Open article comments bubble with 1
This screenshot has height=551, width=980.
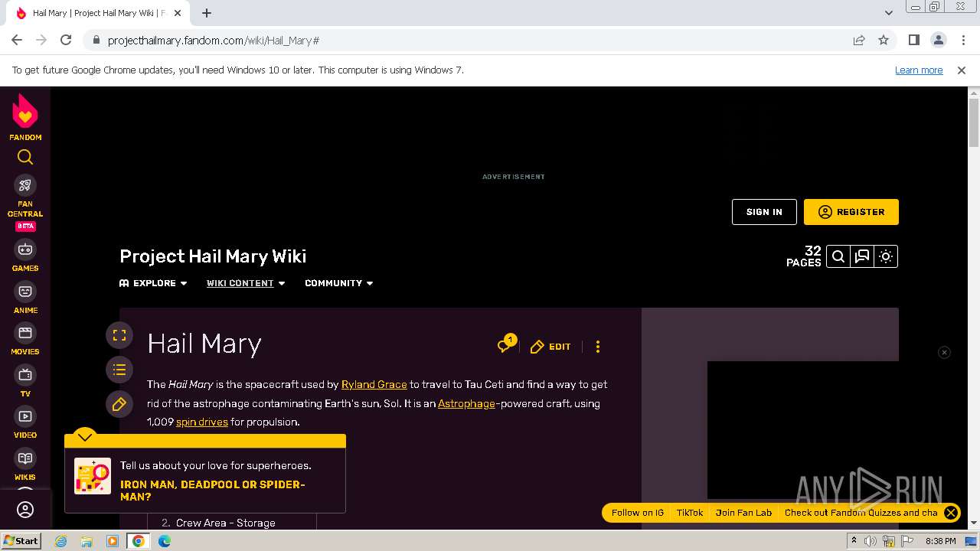[505, 345]
